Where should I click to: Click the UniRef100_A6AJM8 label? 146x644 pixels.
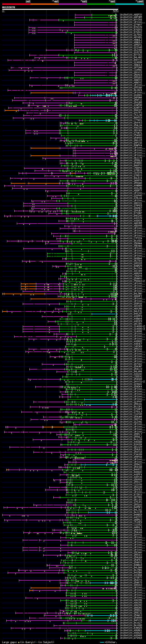tap(131, 309)
